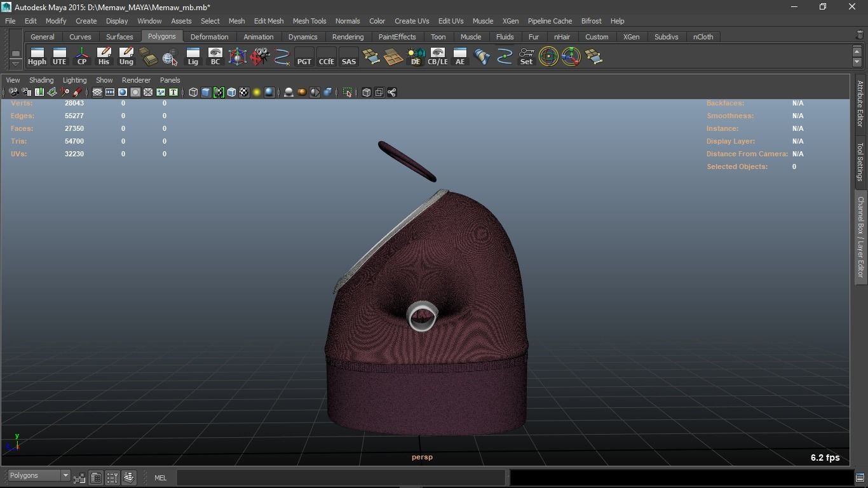
Task: Open the Channel Box / Layer Editor side tab
Action: coord(860,236)
